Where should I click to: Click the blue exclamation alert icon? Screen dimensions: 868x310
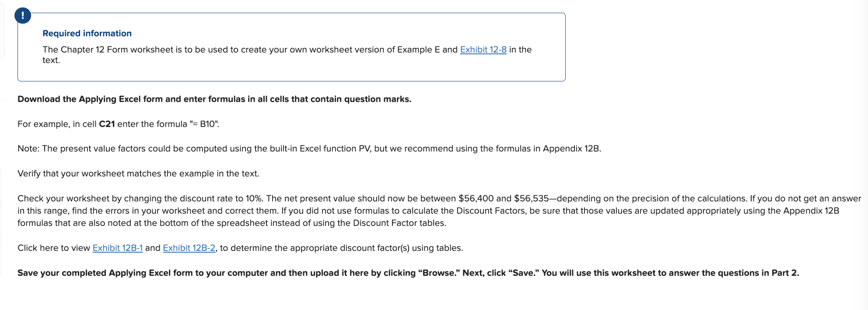point(23,16)
